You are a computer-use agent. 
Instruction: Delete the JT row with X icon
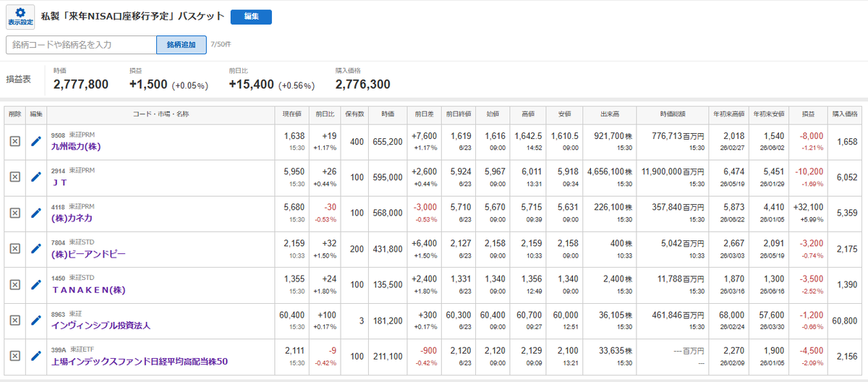(x=14, y=177)
